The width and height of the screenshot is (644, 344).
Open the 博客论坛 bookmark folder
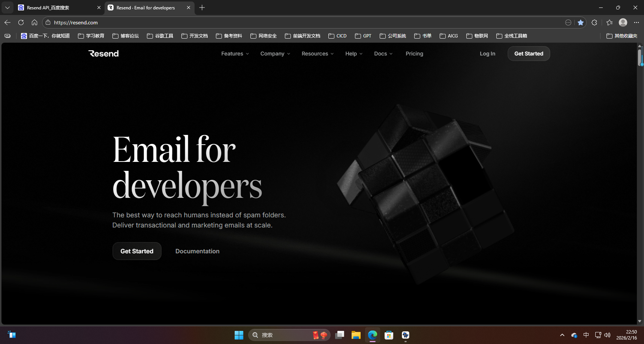click(x=126, y=36)
